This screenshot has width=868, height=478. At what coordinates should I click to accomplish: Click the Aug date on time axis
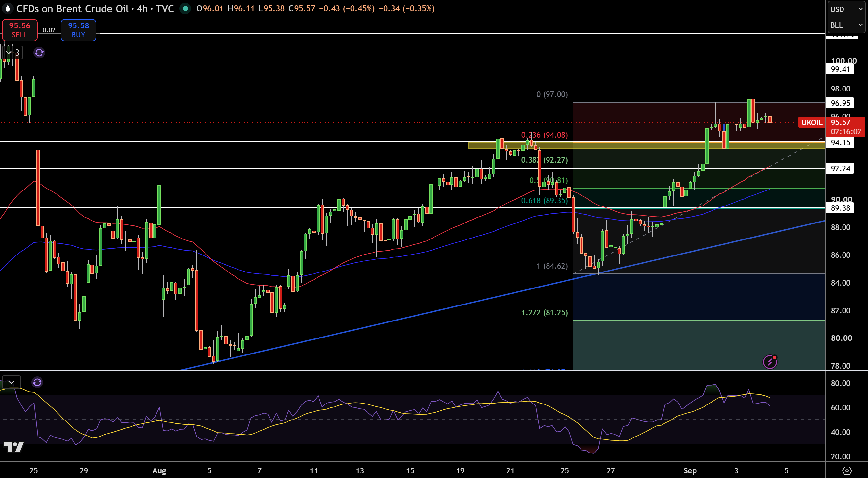pos(159,470)
